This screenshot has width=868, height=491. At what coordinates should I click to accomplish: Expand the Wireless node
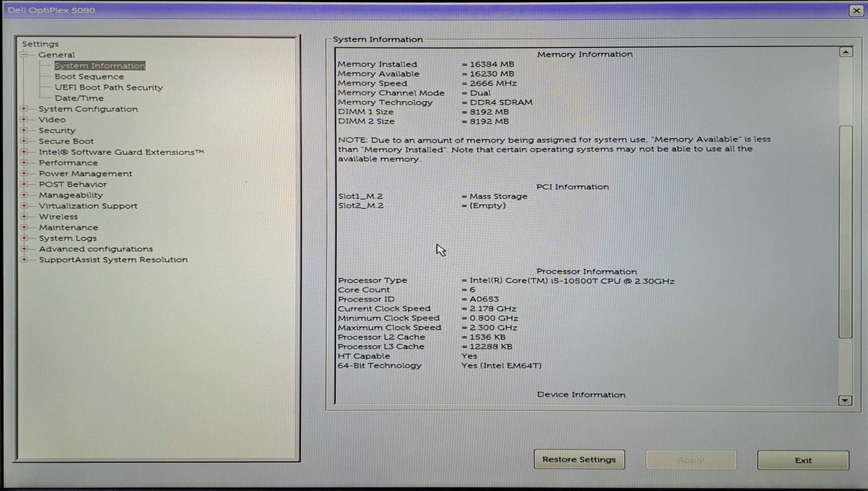tap(24, 217)
